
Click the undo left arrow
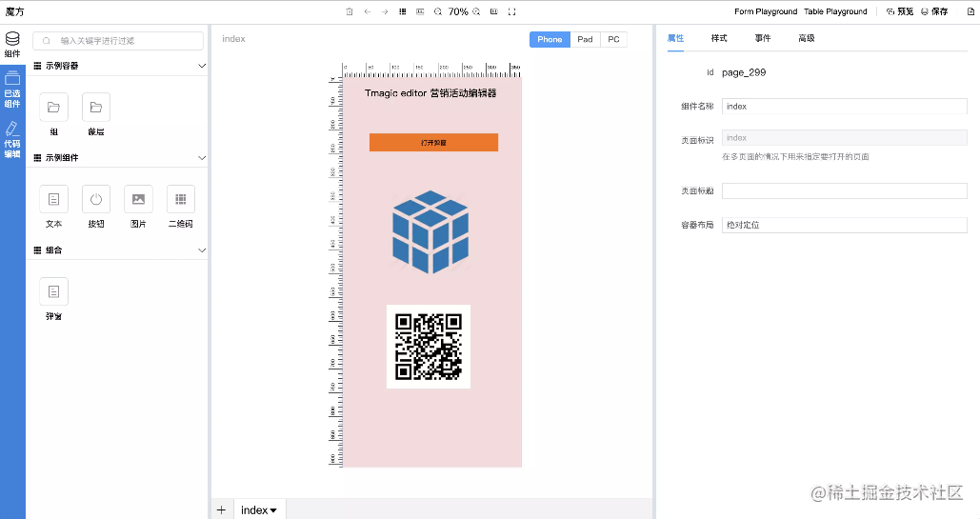(368, 11)
